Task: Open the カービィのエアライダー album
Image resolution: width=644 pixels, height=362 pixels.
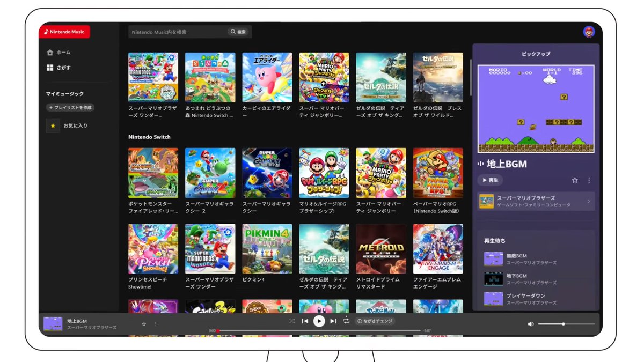Action: tap(267, 85)
